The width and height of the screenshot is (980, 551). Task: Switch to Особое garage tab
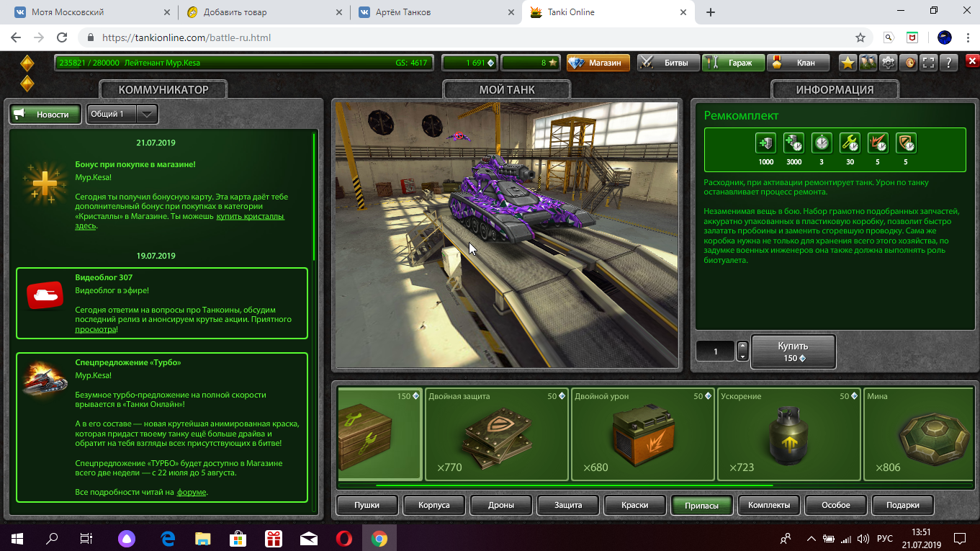click(836, 505)
